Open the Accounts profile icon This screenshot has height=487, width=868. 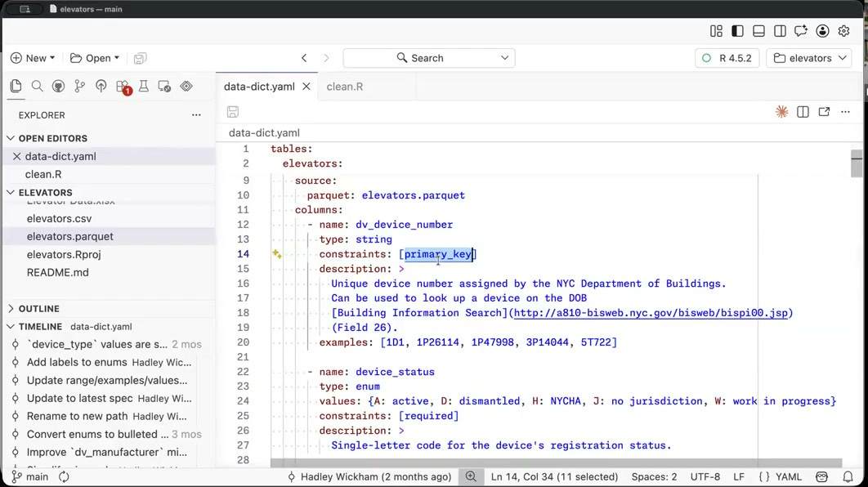822,31
